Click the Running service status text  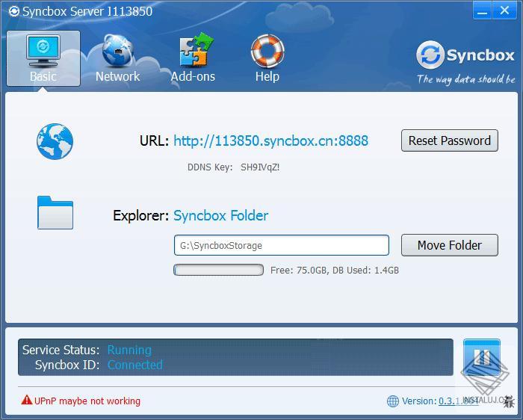tap(129, 350)
